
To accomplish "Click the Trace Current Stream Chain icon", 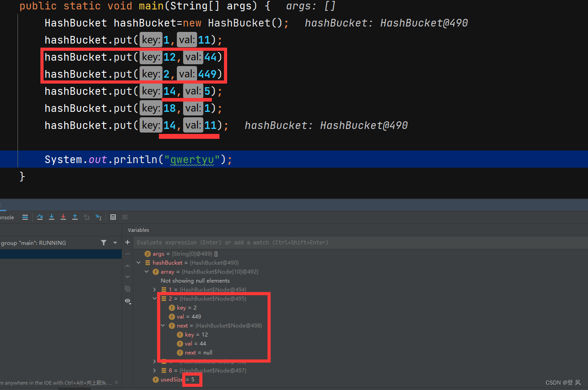I will click(x=125, y=217).
